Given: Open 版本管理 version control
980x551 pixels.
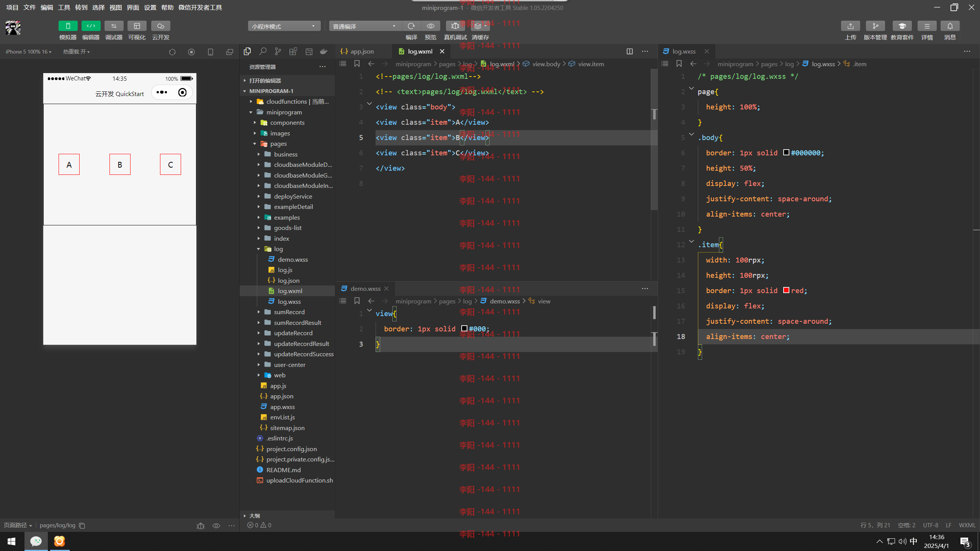Looking at the screenshot, I should [x=875, y=26].
